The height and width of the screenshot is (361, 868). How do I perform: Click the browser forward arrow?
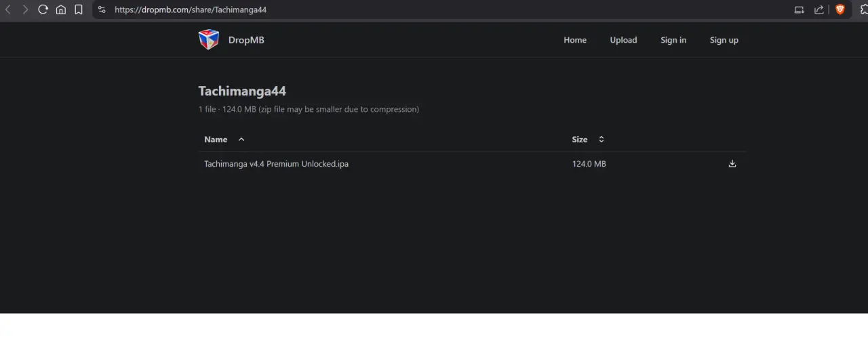click(x=26, y=9)
